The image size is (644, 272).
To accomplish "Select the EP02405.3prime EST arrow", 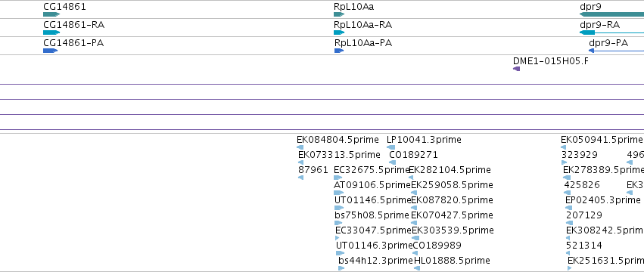I will click(x=568, y=208).
